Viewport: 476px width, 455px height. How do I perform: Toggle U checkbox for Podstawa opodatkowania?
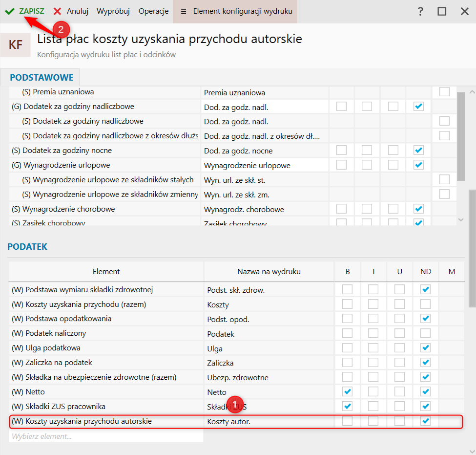tap(399, 319)
